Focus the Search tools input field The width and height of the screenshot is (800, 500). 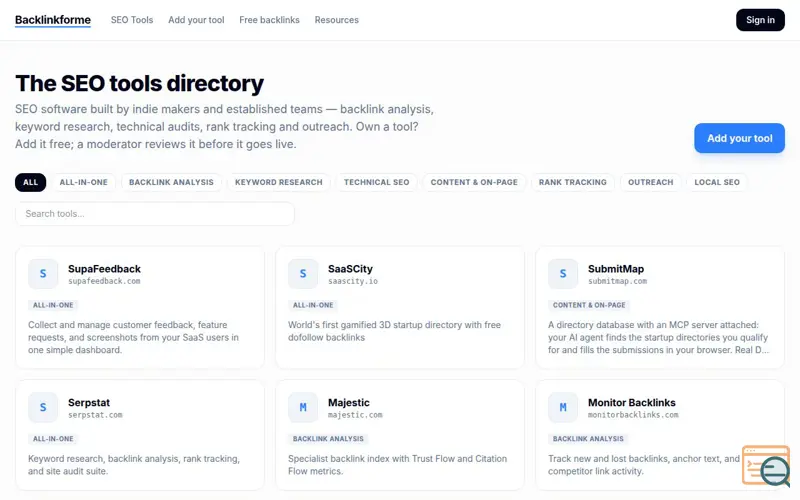pyautogui.click(x=155, y=214)
